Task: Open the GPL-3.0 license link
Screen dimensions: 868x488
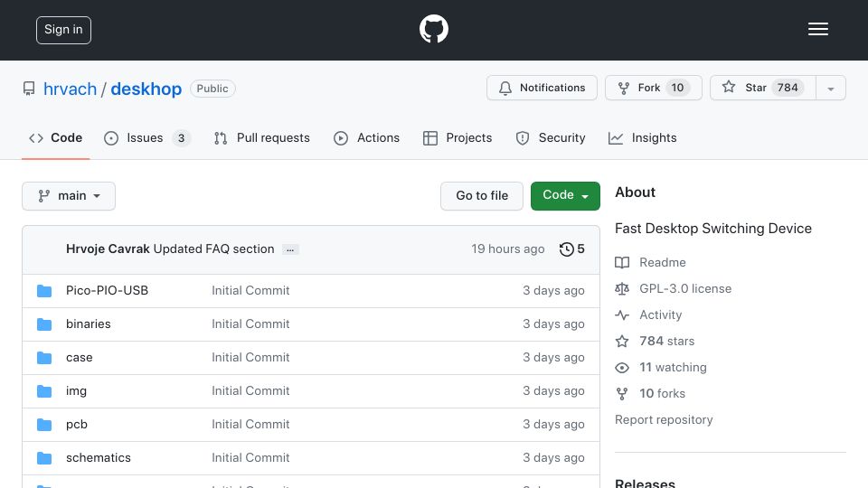Action: (x=685, y=289)
